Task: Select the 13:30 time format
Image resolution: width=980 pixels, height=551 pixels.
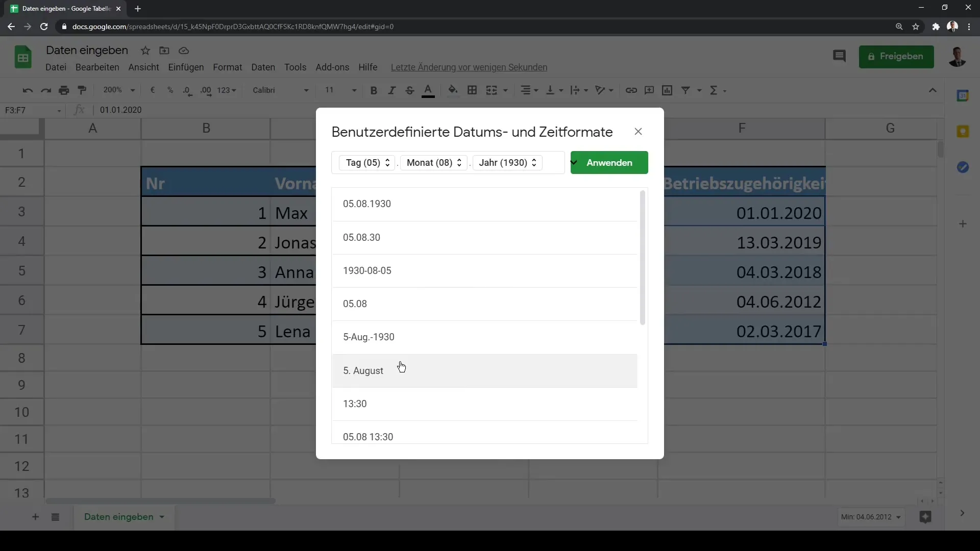Action: coord(484,404)
